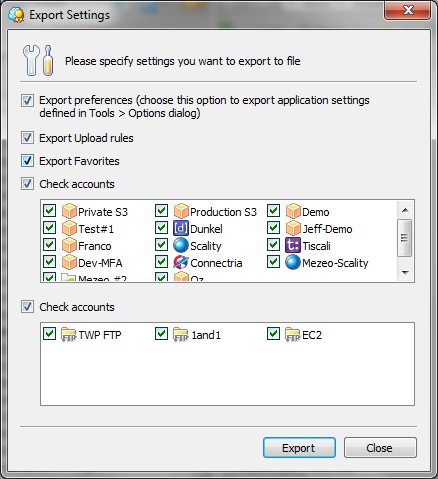Image resolution: width=438 pixels, height=479 pixels.
Task: Click the Export button
Action: [x=299, y=448]
